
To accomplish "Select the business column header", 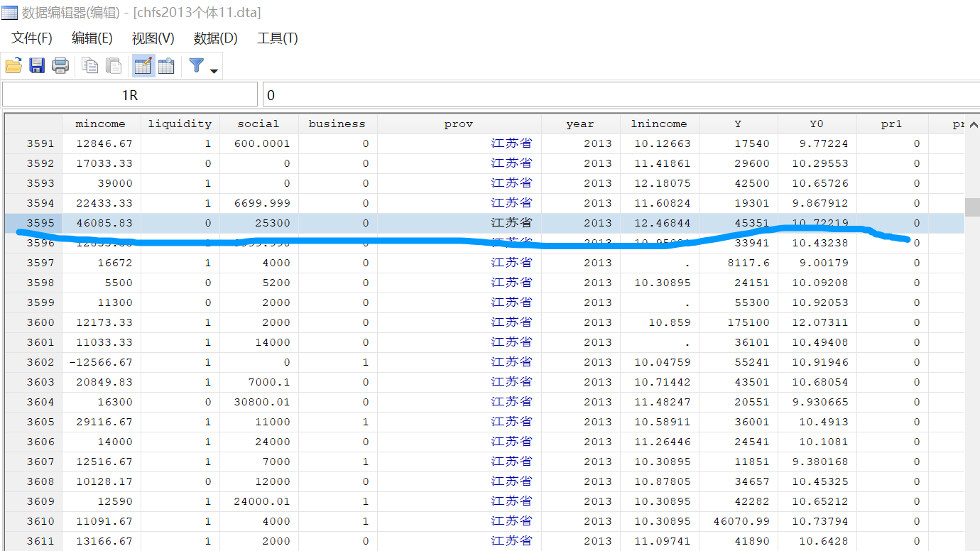I will tap(337, 124).
